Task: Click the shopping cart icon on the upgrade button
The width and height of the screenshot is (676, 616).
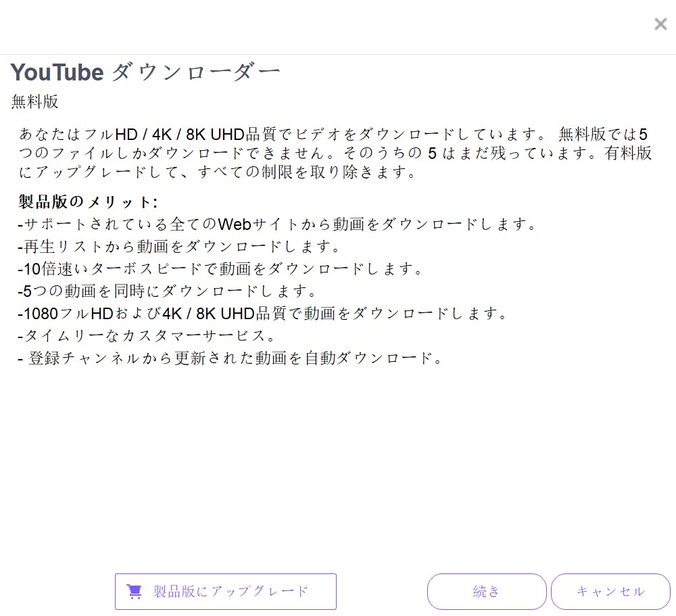Action: [x=134, y=592]
